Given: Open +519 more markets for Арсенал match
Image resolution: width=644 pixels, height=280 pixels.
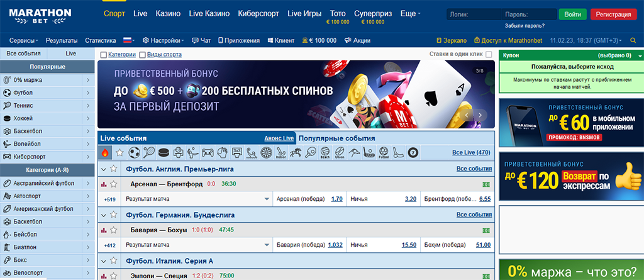Looking at the screenshot, I should pos(109,199).
